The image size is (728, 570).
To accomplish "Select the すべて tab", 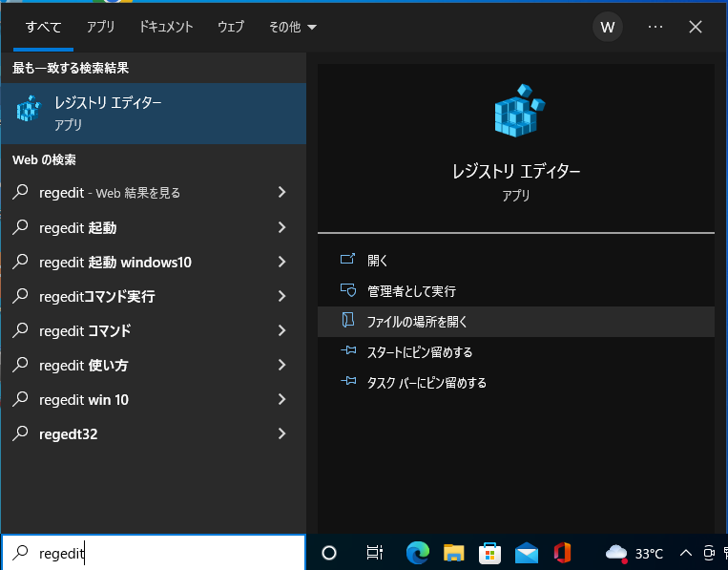I will click(x=43, y=27).
